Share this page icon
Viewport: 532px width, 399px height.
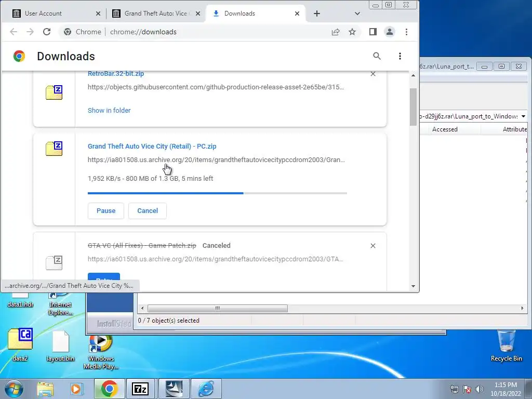pyautogui.click(x=336, y=32)
